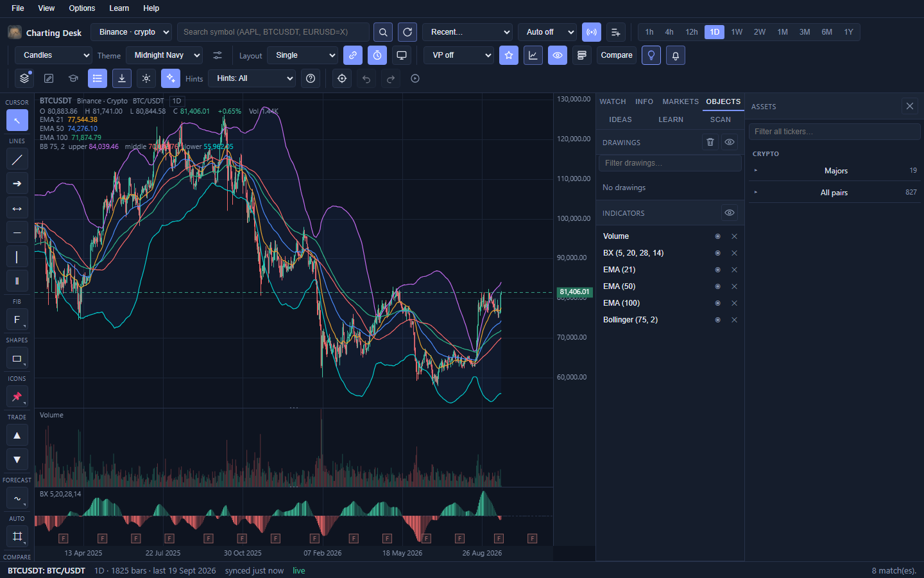
Task: Toggle the live stream broadcast button
Action: [x=592, y=32]
